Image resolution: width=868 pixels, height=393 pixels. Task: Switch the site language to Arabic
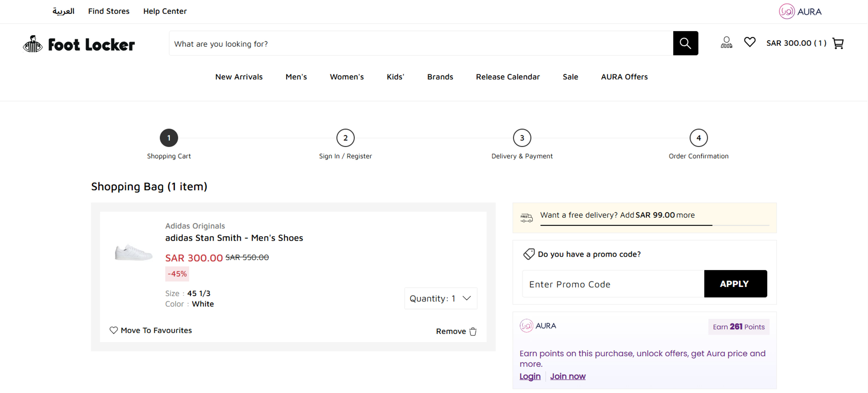[63, 11]
